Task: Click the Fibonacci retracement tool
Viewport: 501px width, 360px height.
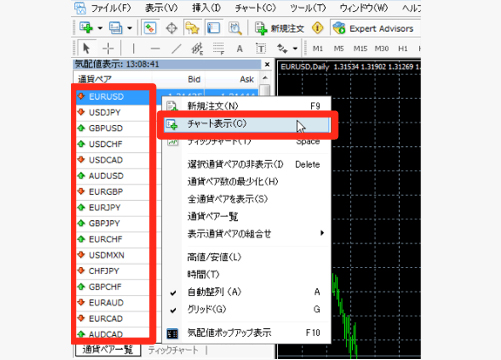Action: tap(218, 49)
